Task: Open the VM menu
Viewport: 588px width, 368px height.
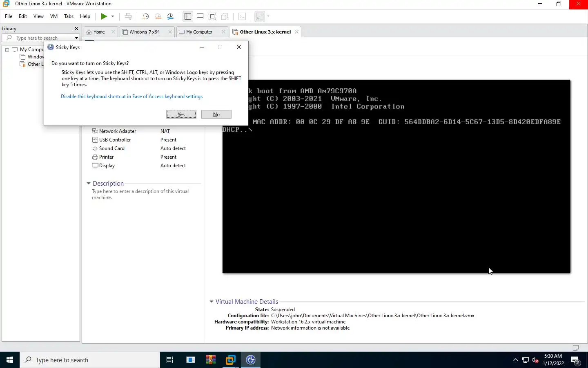Action: click(x=54, y=16)
